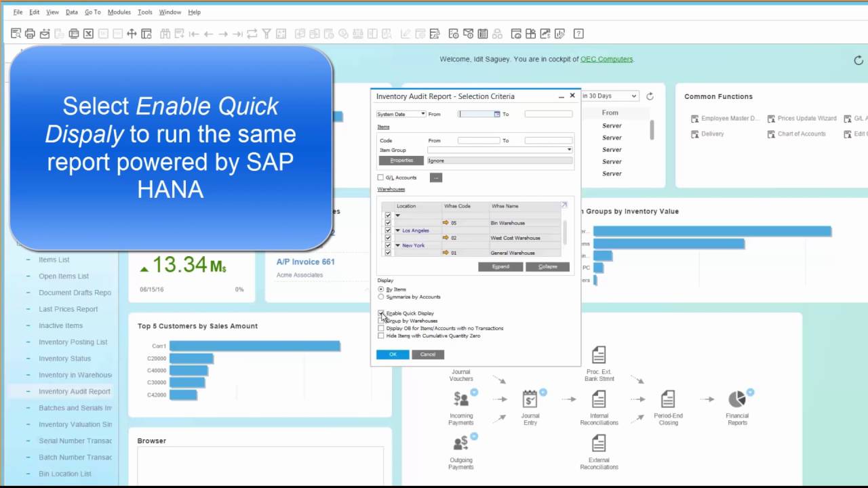
Task: Click the Warehouses table vertical scrollbar
Action: point(565,232)
